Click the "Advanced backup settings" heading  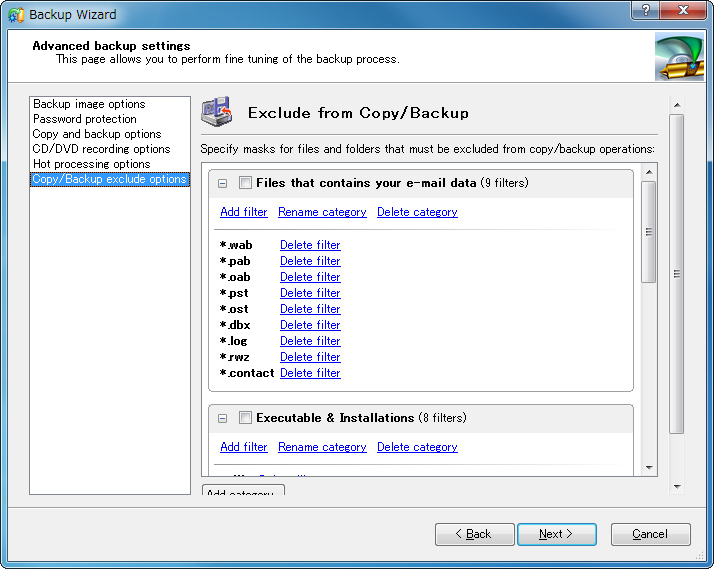[x=112, y=46]
